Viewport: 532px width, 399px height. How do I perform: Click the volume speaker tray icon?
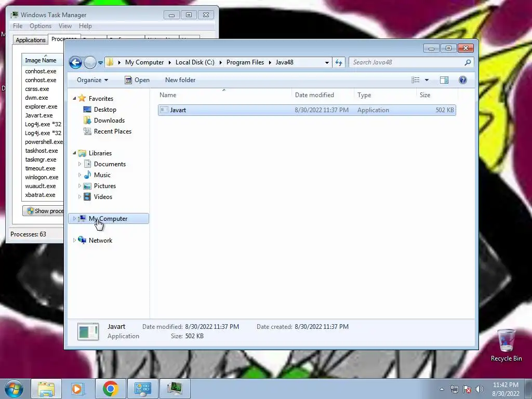coord(479,389)
